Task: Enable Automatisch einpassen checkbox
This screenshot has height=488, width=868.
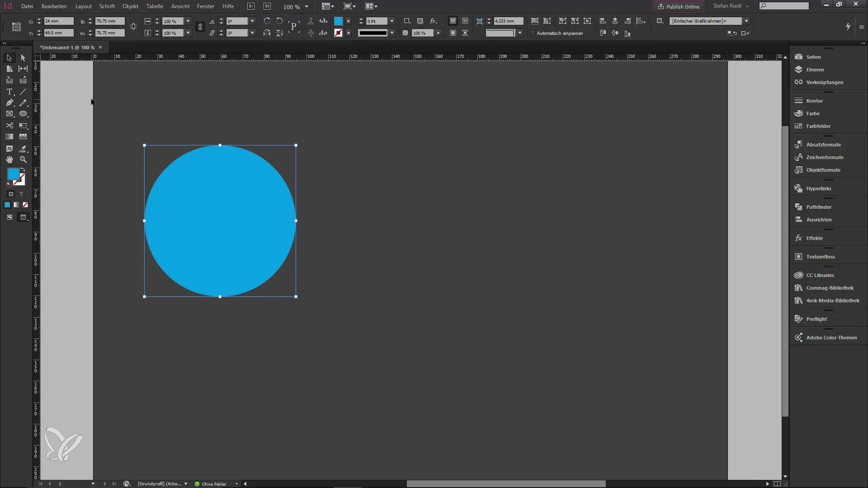Action: (533, 33)
